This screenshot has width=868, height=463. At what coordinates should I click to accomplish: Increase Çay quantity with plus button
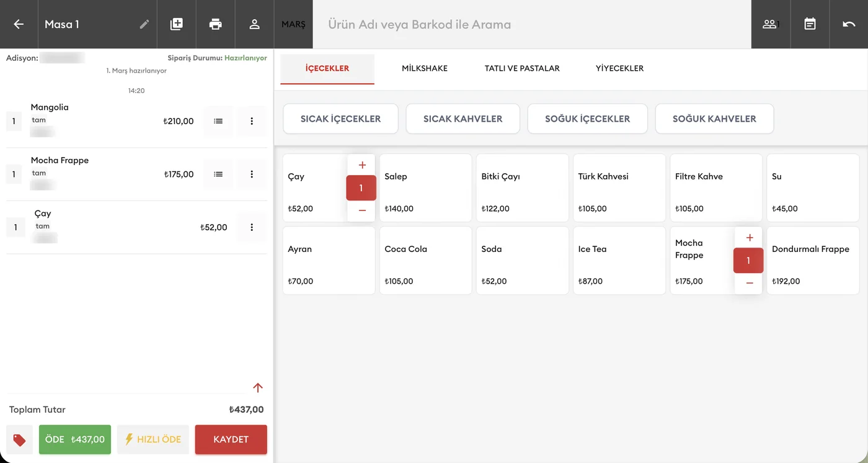pyautogui.click(x=362, y=165)
